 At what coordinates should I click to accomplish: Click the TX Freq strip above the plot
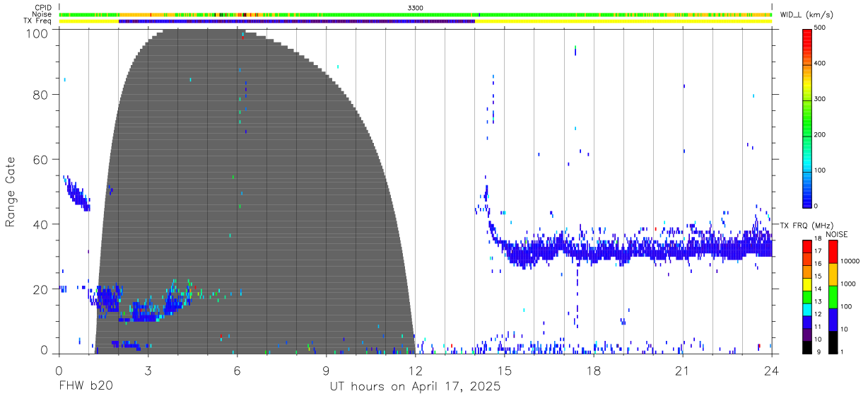coord(416,21)
